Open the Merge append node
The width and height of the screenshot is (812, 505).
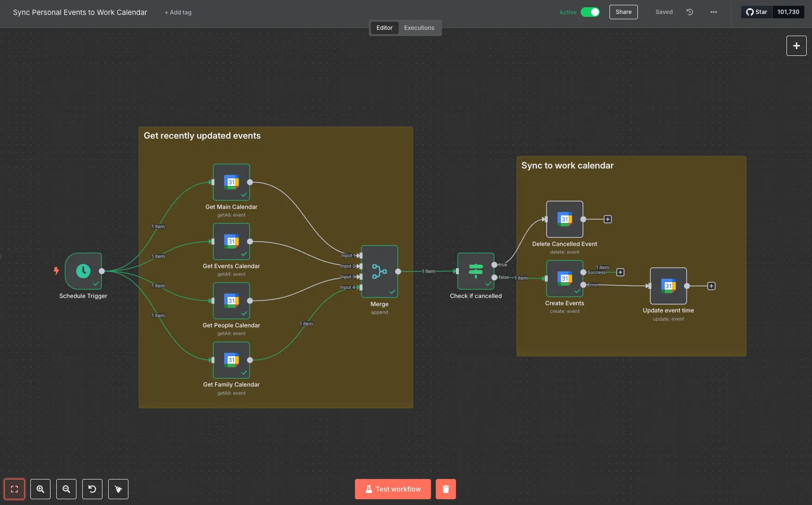pyautogui.click(x=380, y=272)
